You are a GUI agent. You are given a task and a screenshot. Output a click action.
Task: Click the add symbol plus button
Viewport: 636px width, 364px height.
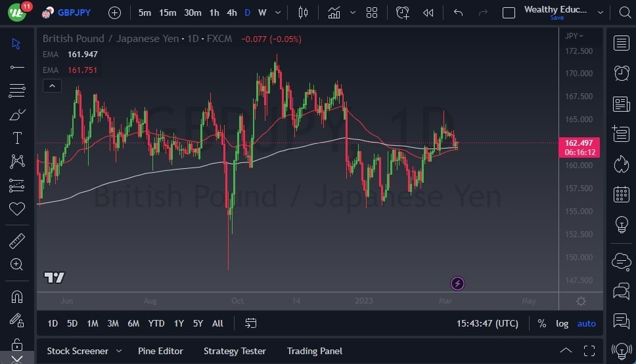click(114, 13)
